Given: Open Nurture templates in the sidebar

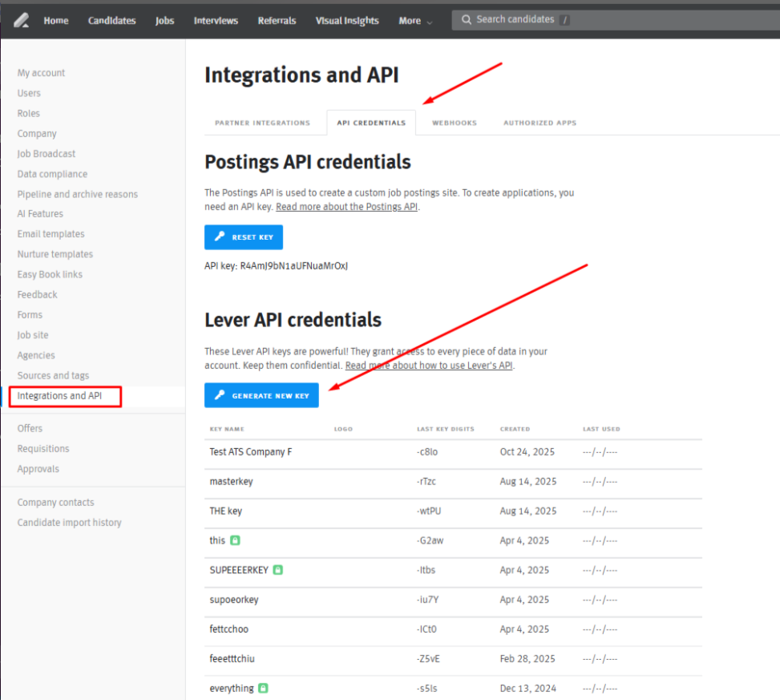Looking at the screenshot, I should (55, 253).
